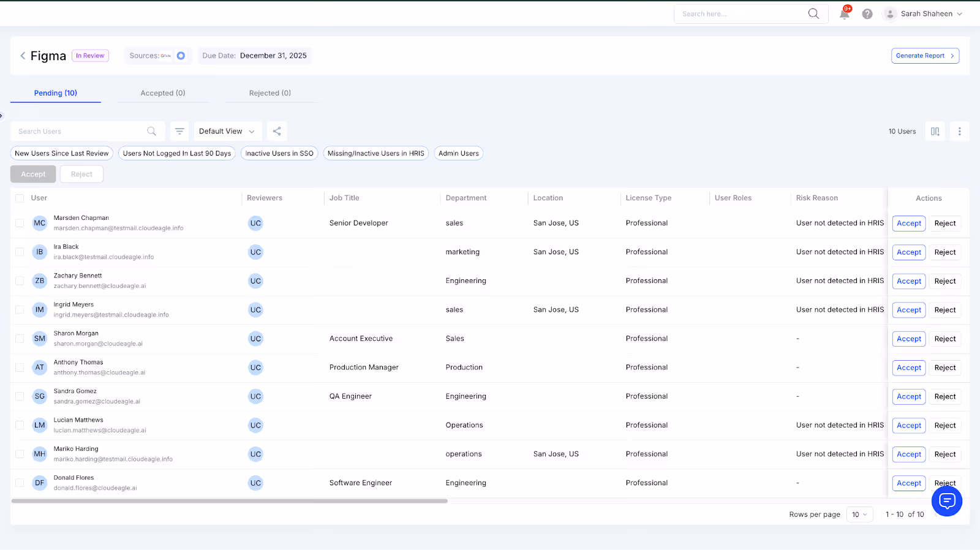Viewport: 980px width, 550px height.
Task: Check the Mariko Harding row checkbox
Action: click(x=20, y=454)
